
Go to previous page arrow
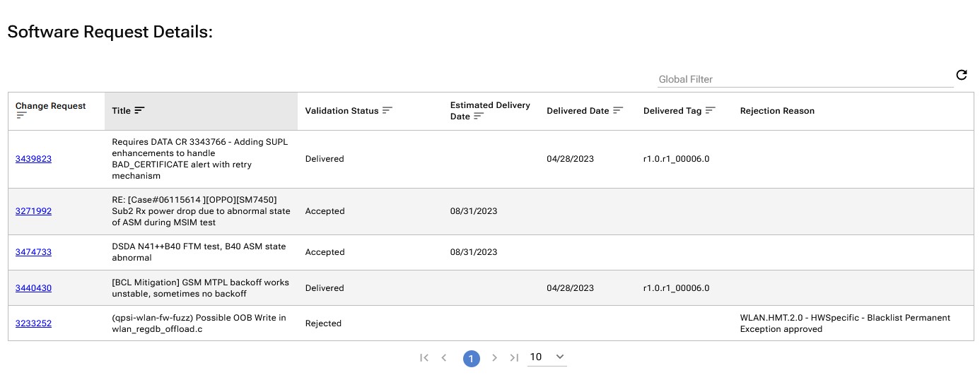(x=444, y=358)
